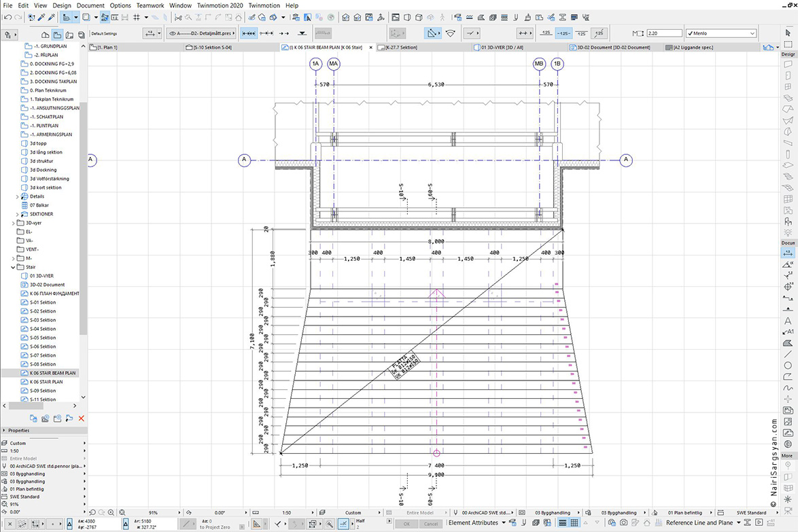
Task: Click the text size field 2.20
Action: (664, 33)
